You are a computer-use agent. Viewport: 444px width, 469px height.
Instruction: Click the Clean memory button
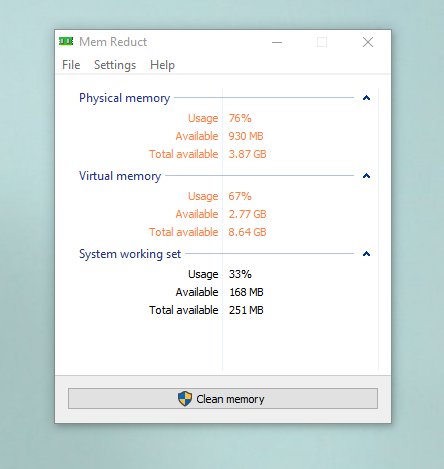pos(223,398)
